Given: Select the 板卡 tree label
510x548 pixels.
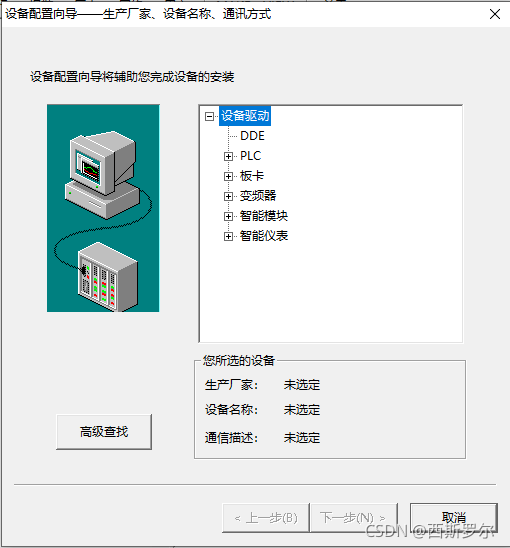Looking at the screenshot, I should pyautogui.click(x=252, y=176).
